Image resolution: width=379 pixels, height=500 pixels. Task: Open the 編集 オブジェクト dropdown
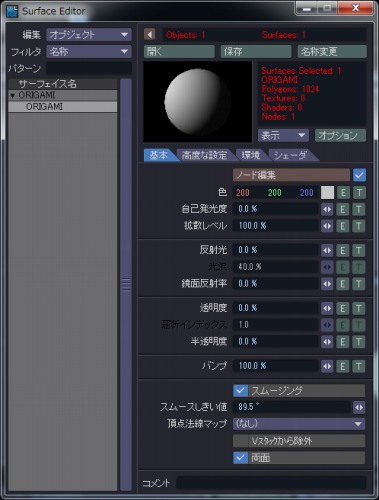point(89,35)
